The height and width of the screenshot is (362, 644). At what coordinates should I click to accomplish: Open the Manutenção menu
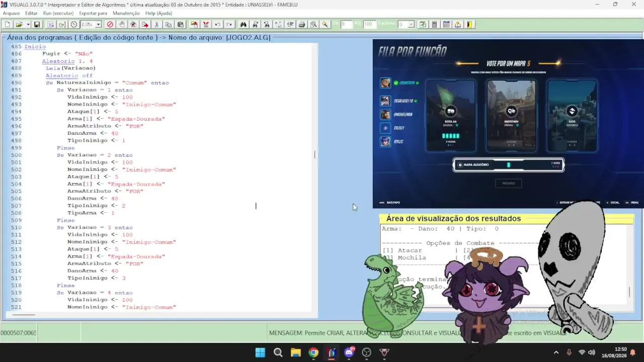click(126, 13)
